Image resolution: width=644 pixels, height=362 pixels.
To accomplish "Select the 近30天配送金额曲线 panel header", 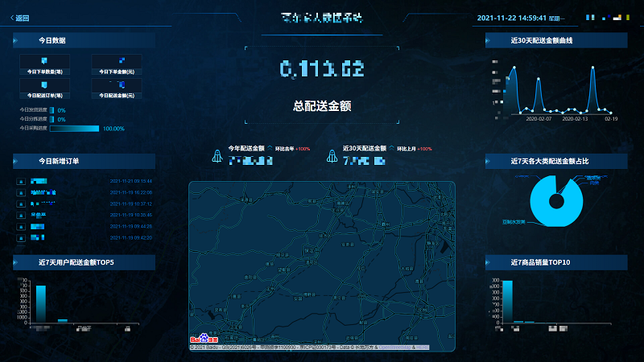I will [x=555, y=40].
